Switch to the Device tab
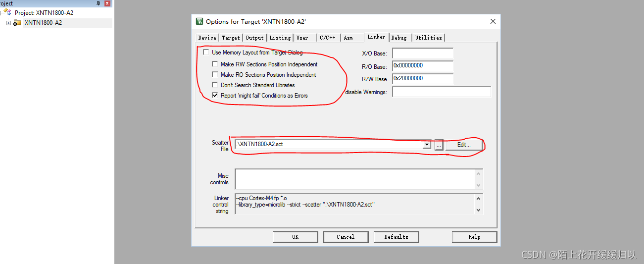Viewport: 644px width, 264px height. coord(207,38)
